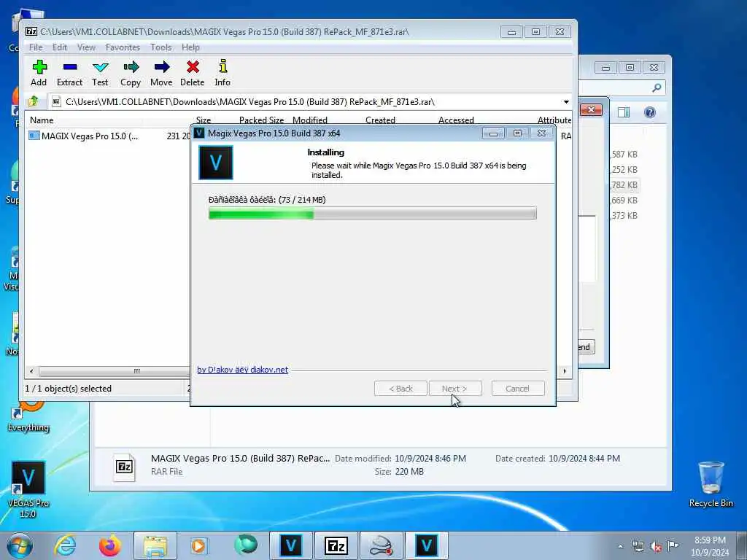Open Explorer help icon

[650, 112]
